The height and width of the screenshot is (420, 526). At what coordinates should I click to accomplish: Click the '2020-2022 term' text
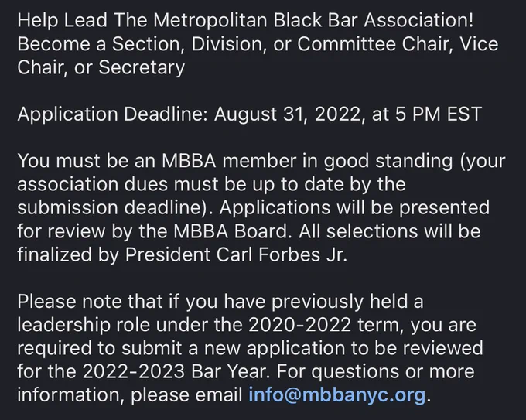coord(326,325)
